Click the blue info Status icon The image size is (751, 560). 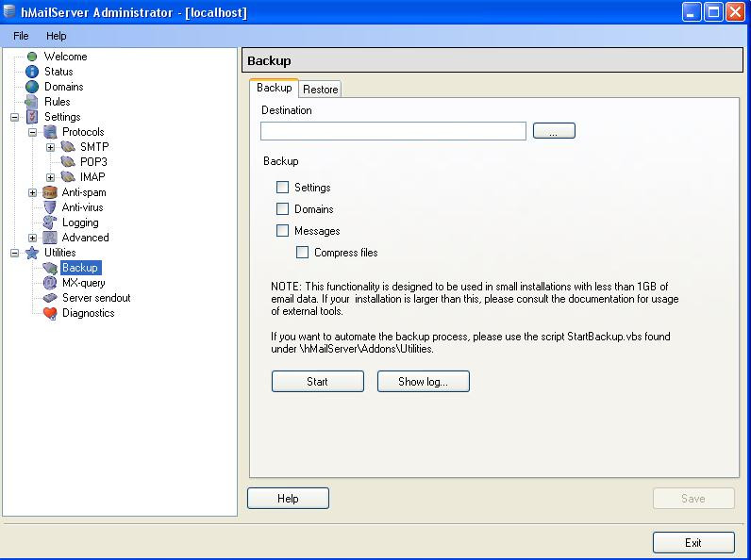point(32,72)
